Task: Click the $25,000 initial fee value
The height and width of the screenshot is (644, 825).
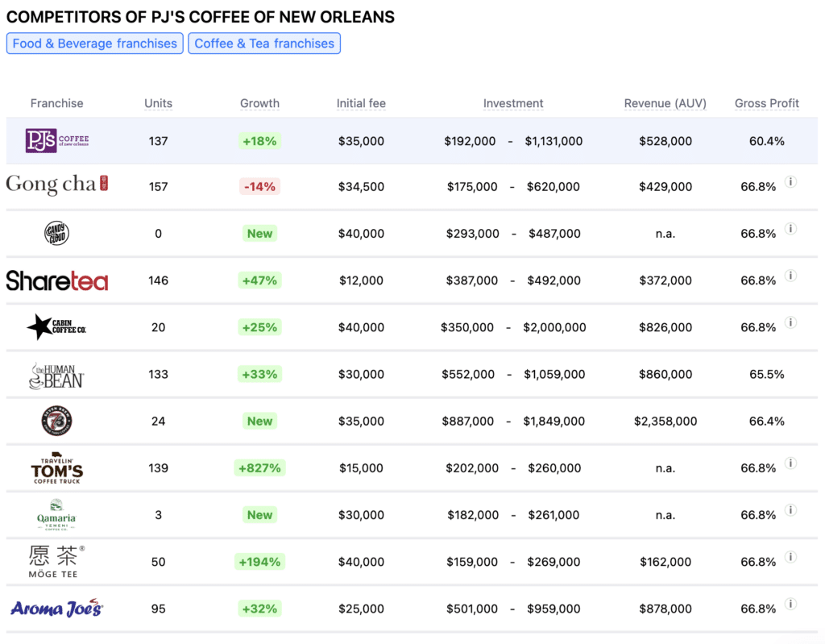Action: 361,609
